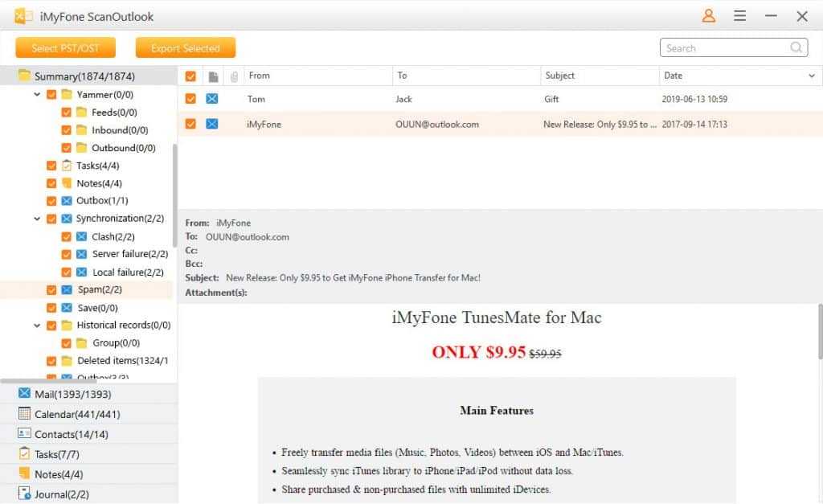Click the attachment paperclip column icon
Image resolution: width=823 pixels, height=504 pixels.
pyautogui.click(x=234, y=76)
